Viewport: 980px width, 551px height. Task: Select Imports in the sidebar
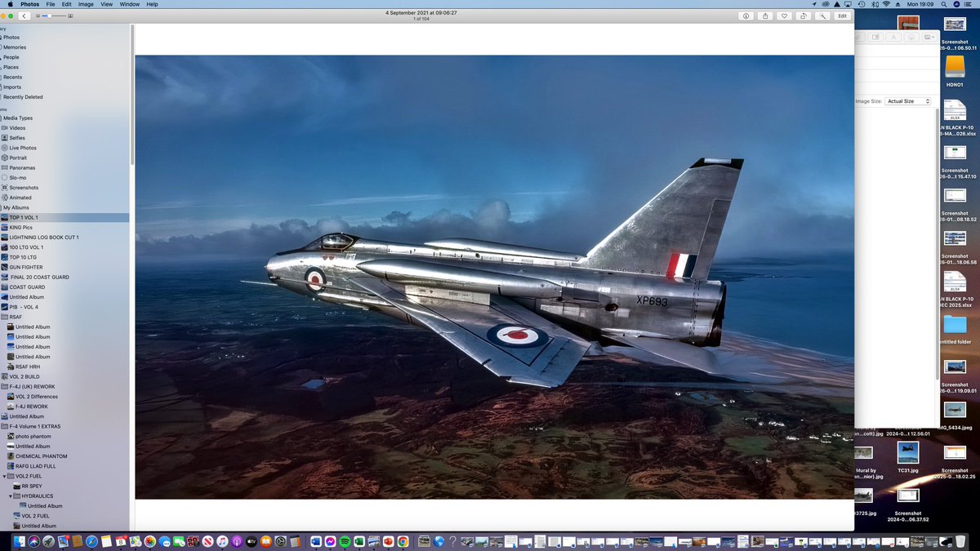click(12, 87)
